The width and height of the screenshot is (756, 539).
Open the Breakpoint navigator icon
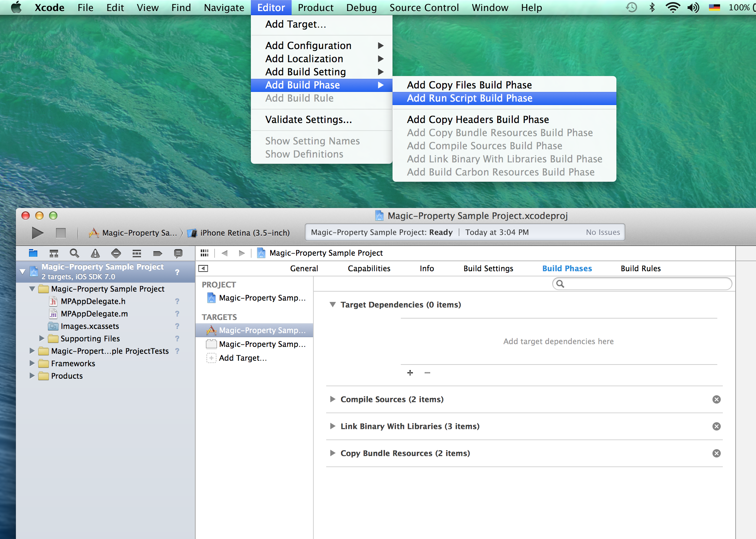(x=158, y=253)
